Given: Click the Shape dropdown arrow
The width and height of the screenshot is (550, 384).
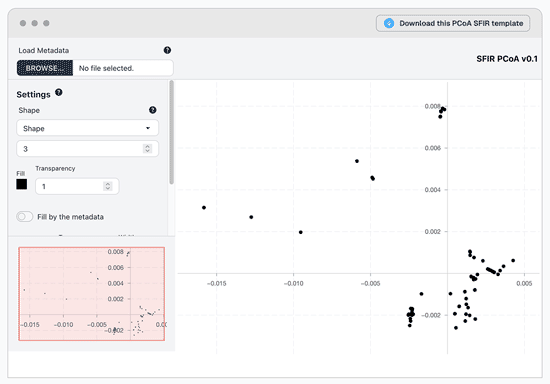Looking at the screenshot, I should 148,128.
